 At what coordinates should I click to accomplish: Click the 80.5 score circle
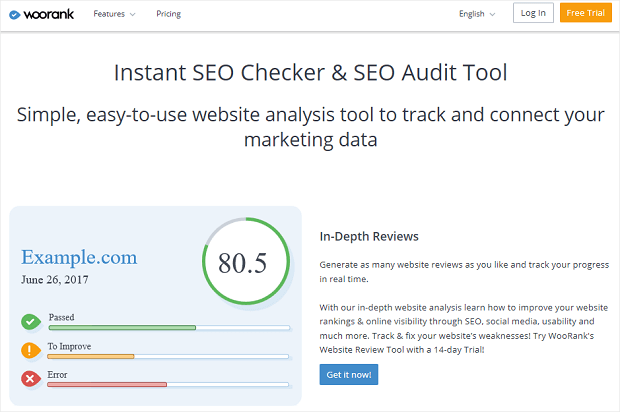click(x=242, y=263)
